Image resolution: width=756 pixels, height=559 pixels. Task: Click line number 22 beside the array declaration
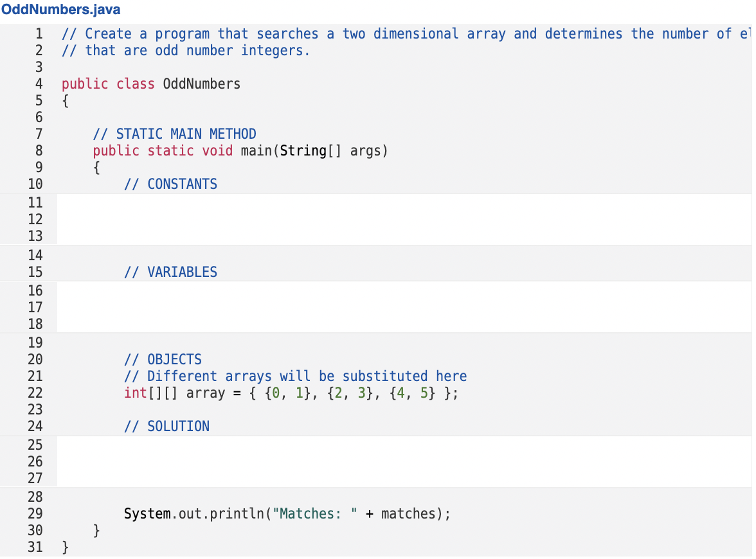35,393
